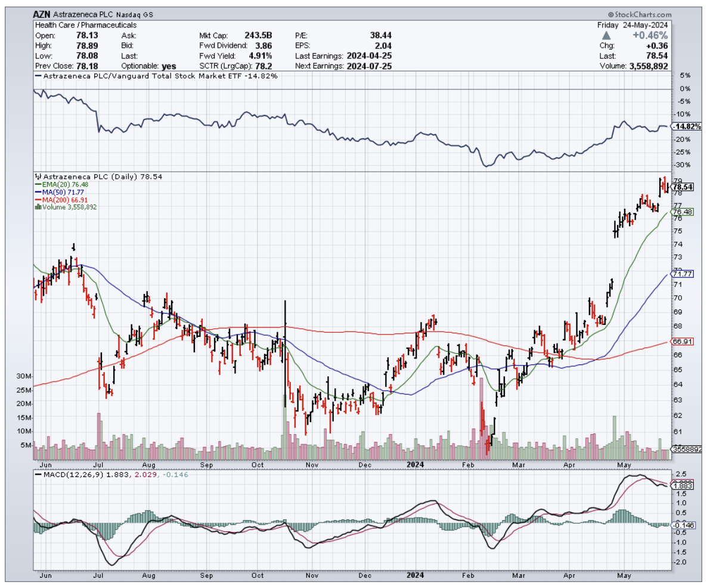
Task: Click the 71.77 MA(50) price axis label
Action: click(x=681, y=274)
